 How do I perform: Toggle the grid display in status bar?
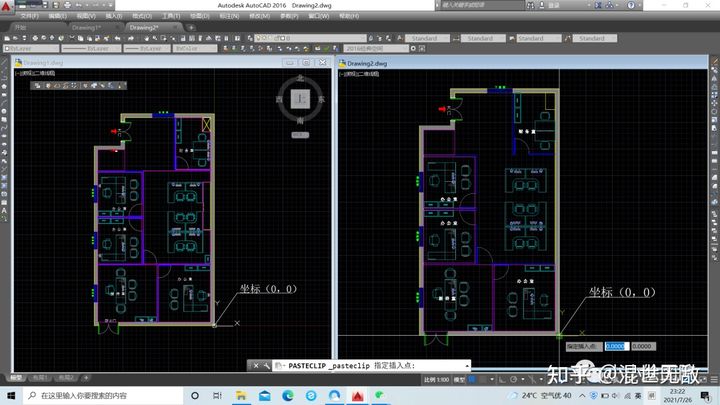point(472,379)
